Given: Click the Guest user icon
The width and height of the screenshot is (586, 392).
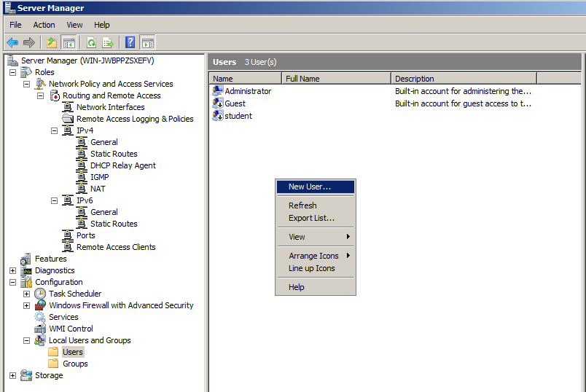Looking at the screenshot, I should pos(217,103).
